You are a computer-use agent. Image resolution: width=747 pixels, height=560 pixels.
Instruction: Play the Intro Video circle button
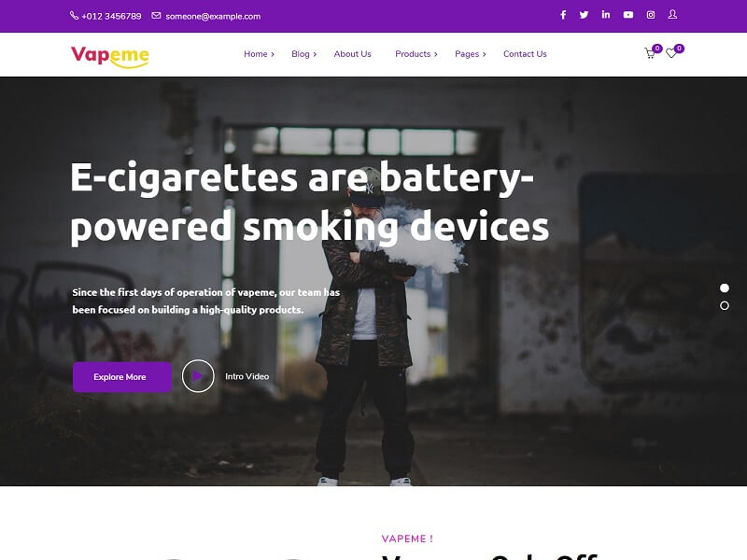pos(198,376)
